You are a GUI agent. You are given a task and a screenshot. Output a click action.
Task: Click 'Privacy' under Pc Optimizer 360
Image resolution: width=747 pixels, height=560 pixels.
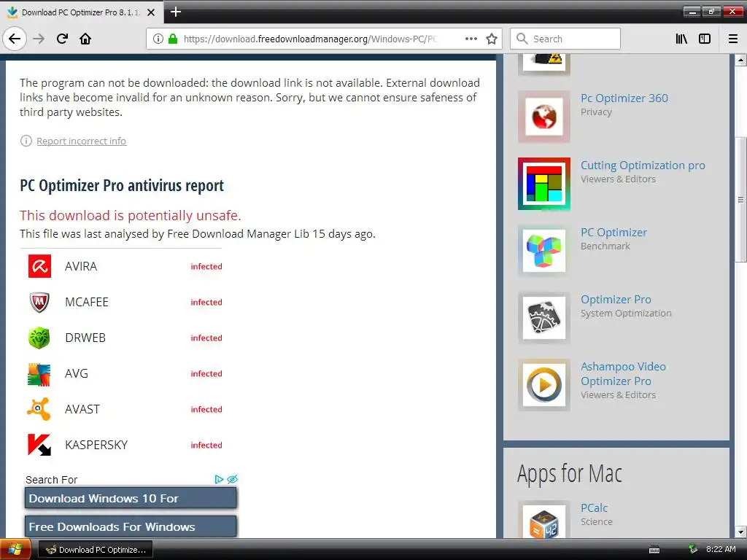click(x=596, y=112)
